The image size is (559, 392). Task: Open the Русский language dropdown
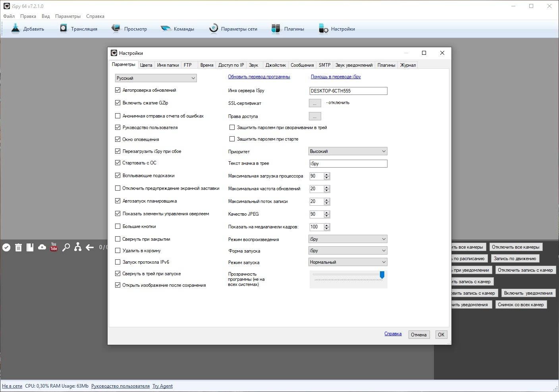[156, 78]
